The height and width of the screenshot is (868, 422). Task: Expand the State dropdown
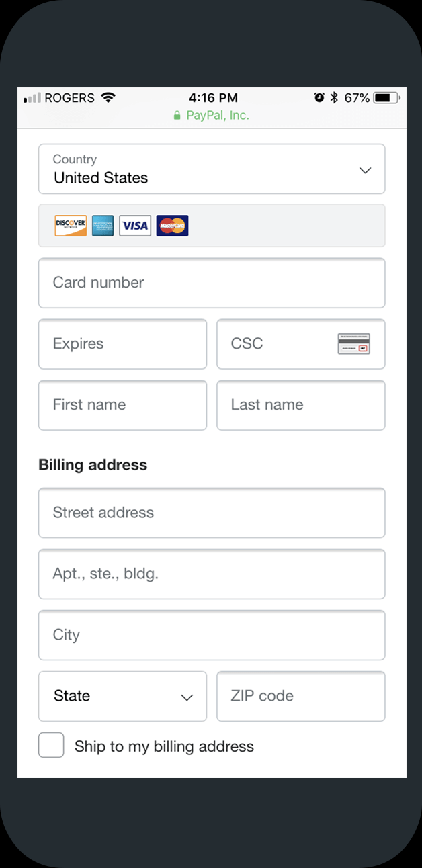[x=122, y=696]
